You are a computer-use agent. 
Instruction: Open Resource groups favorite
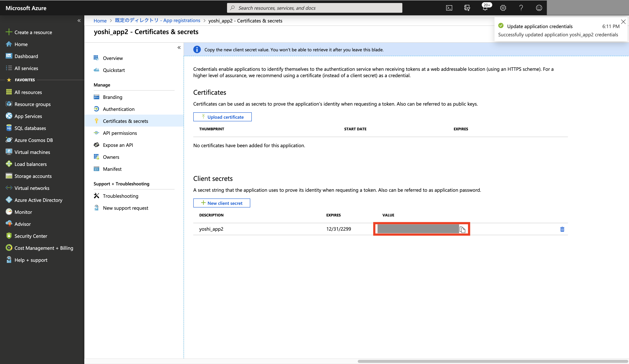pyautogui.click(x=28, y=104)
